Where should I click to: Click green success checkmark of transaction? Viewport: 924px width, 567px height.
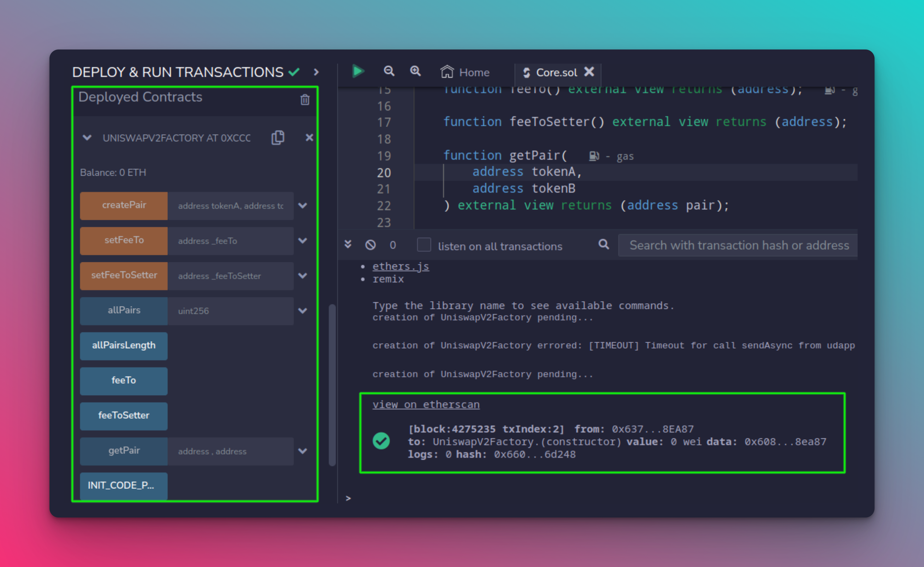pos(381,441)
